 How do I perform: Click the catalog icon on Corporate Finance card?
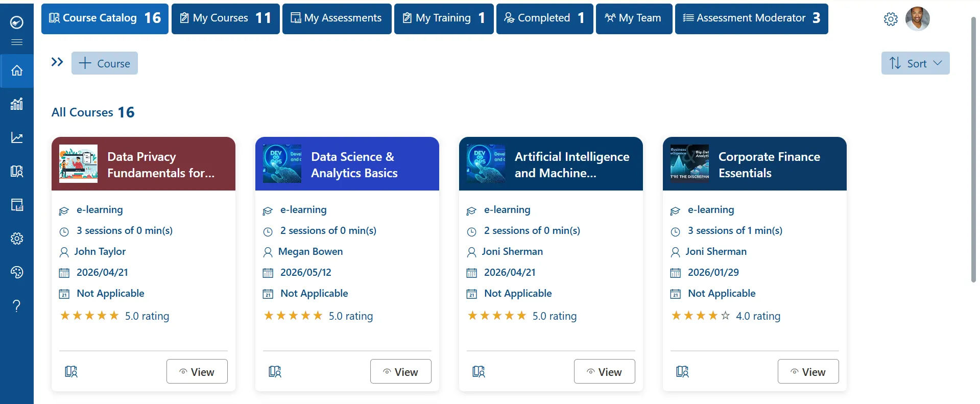(x=682, y=372)
